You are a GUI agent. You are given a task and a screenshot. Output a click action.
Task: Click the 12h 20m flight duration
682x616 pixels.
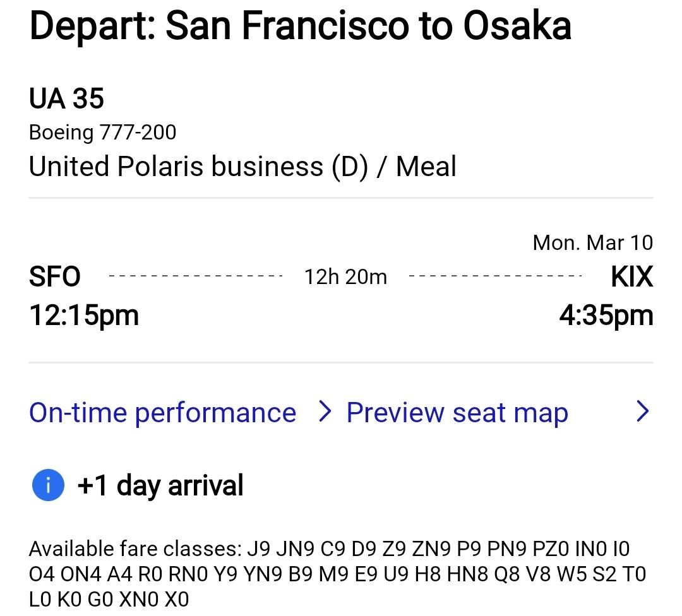345,276
